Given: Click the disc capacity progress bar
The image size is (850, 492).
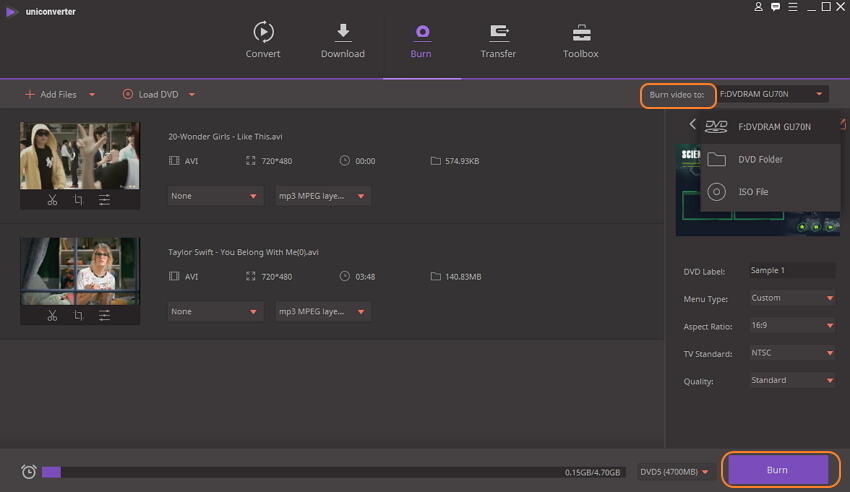Looking at the screenshot, I should click(333, 472).
